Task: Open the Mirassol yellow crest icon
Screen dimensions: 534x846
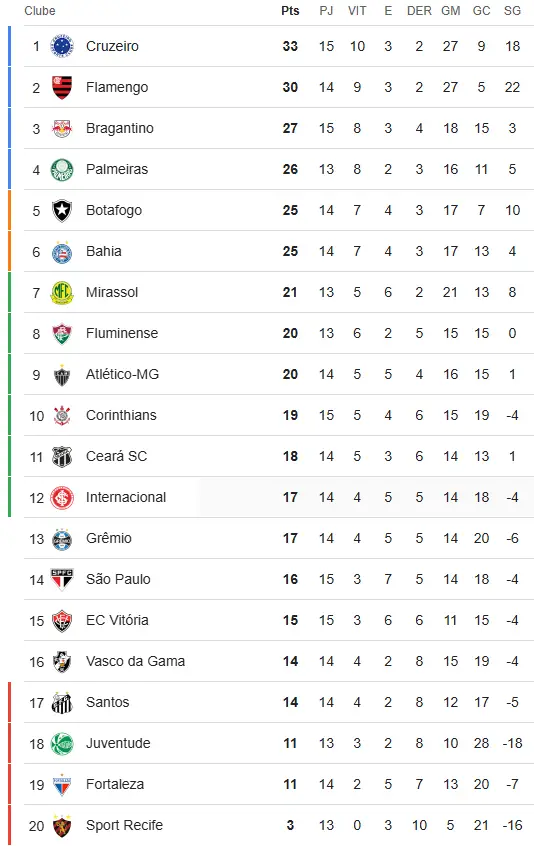Action: [61, 292]
